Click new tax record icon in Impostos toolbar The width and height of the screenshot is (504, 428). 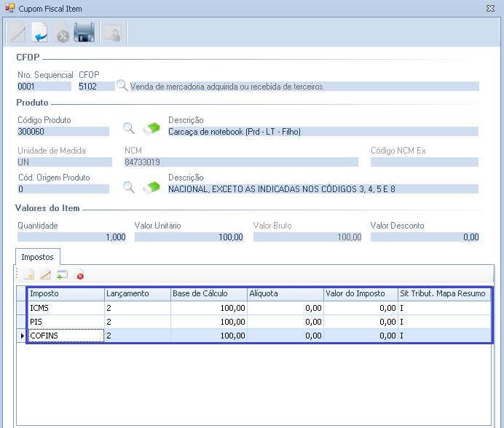[x=28, y=275]
